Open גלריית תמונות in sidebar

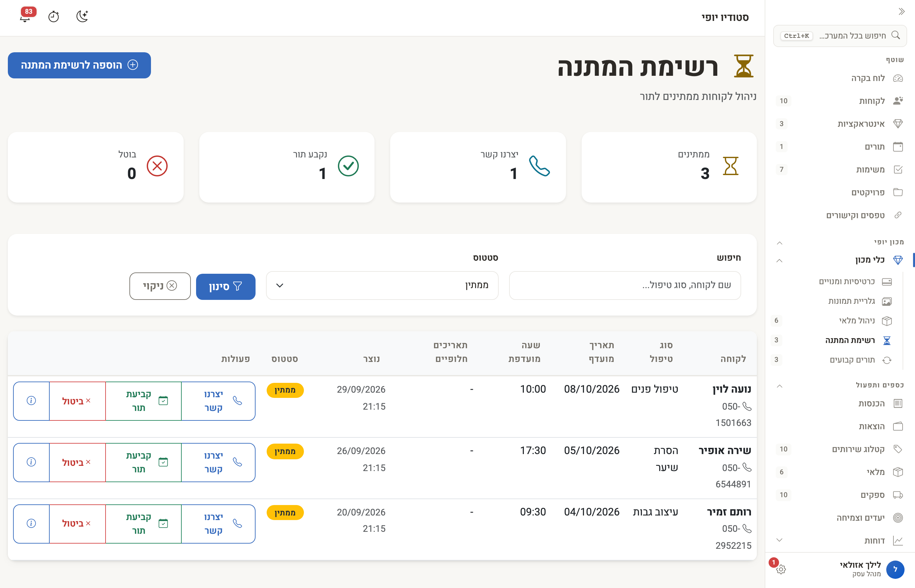(x=834, y=301)
